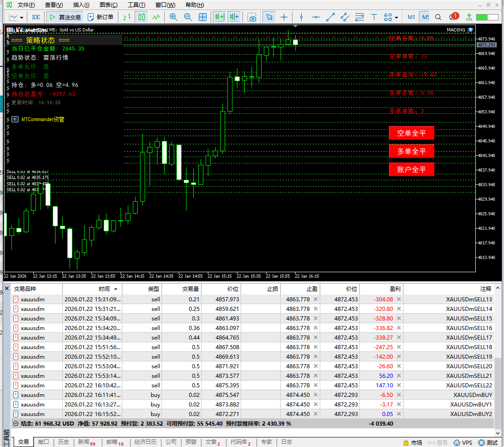Viewport: 504px width, 447px height.
Task: Open the 插入(I) menu
Action: (81, 5)
